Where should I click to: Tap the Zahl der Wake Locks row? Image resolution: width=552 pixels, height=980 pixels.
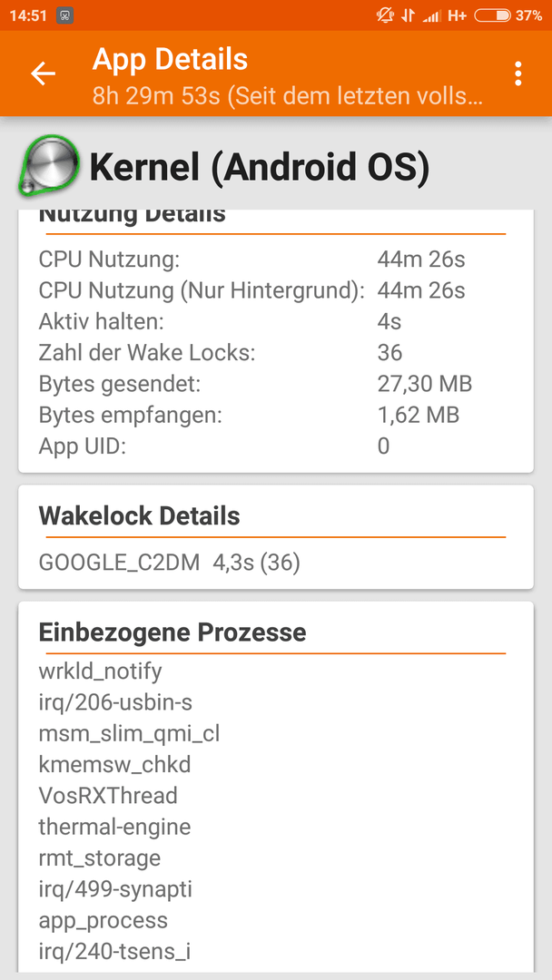coord(276,352)
